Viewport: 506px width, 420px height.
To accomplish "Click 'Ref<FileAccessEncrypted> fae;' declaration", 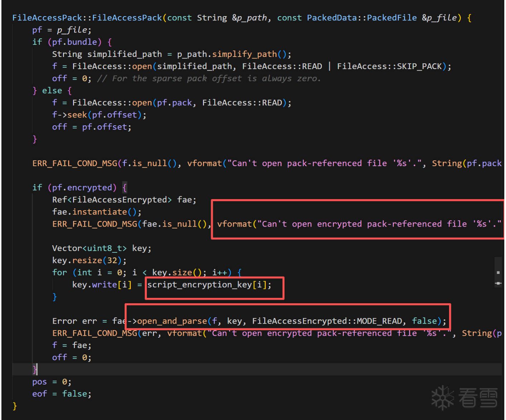I will (124, 200).
